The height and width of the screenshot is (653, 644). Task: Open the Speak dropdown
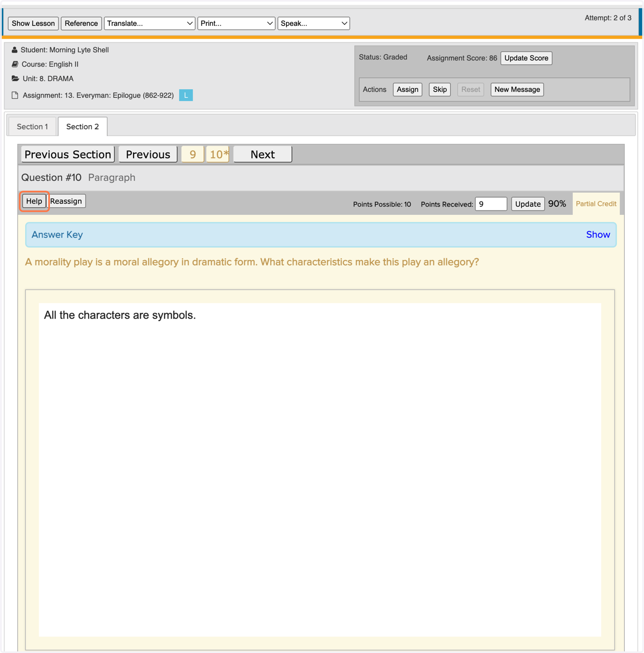tap(313, 23)
